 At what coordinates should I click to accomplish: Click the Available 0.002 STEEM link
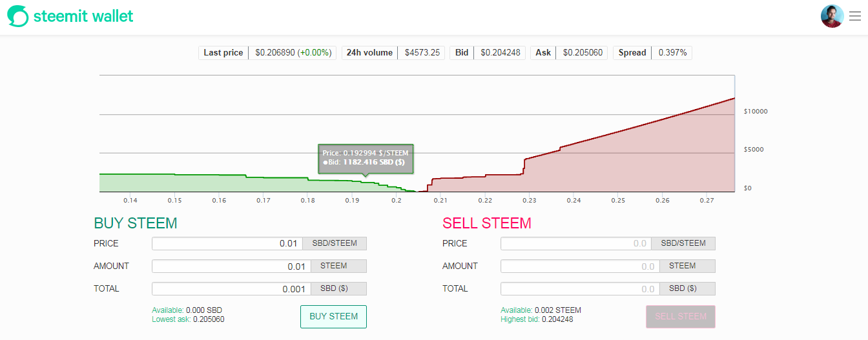coord(541,310)
